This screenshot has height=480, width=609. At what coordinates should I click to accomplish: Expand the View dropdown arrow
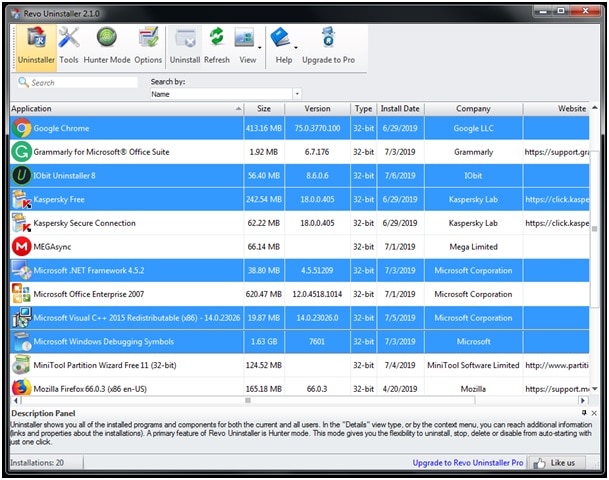click(x=259, y=48)
